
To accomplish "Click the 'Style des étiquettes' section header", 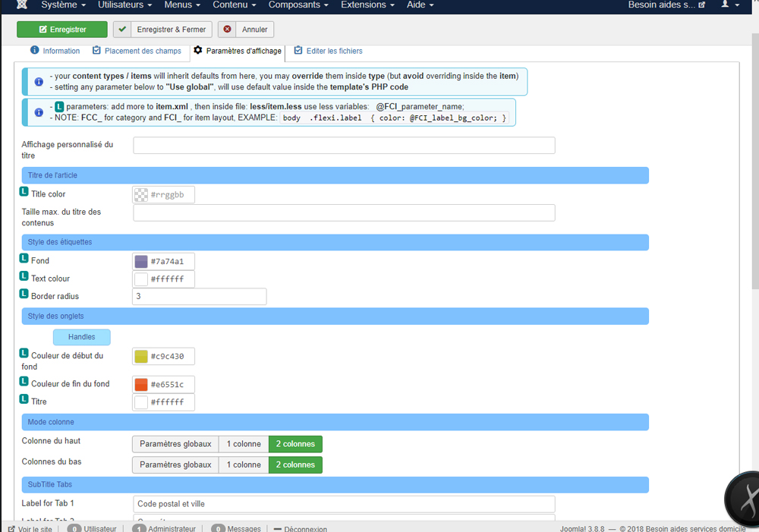I will (x=335, y=242).
